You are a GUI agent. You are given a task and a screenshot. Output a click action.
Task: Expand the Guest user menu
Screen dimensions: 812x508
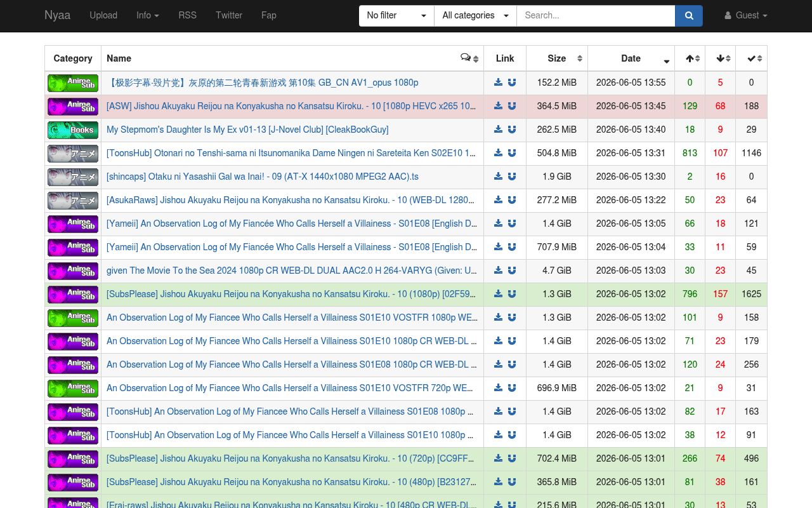pos(746,15)
